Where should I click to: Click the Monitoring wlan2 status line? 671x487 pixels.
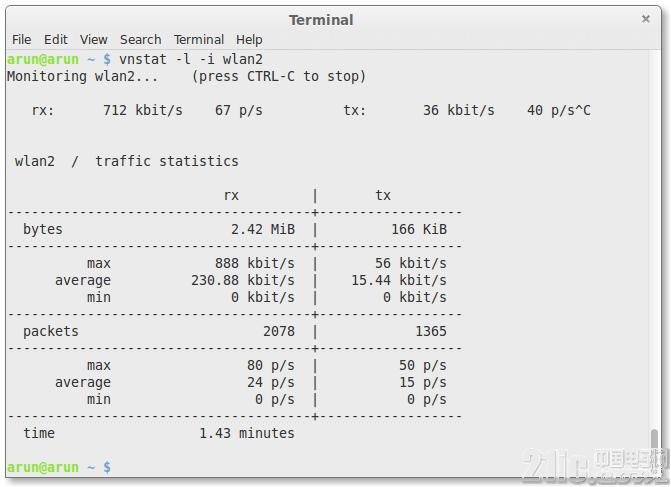pyautogui.click(x=186, y=77)
